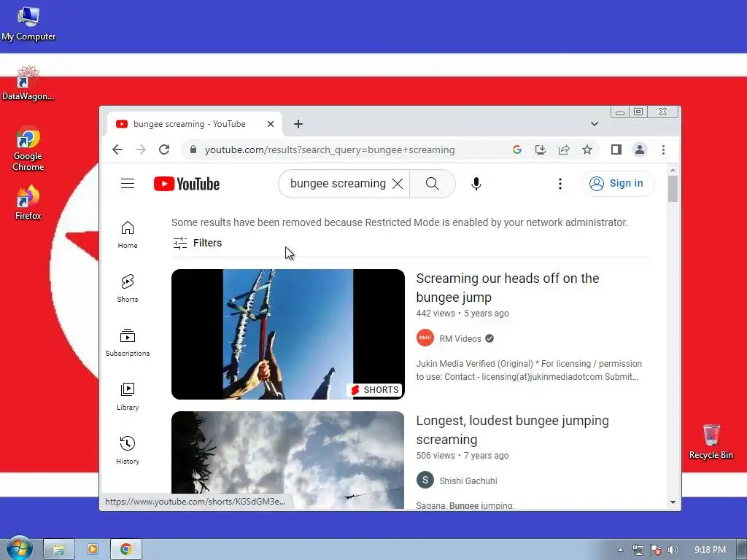Focus the bungee screaming search field

338,184
